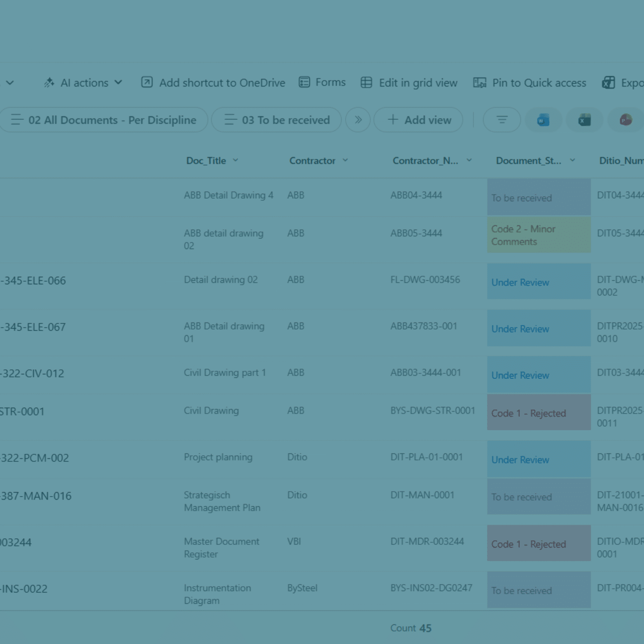Switch to the 03 To be received view
The image size is (644, 644).
tap(276, 120)
